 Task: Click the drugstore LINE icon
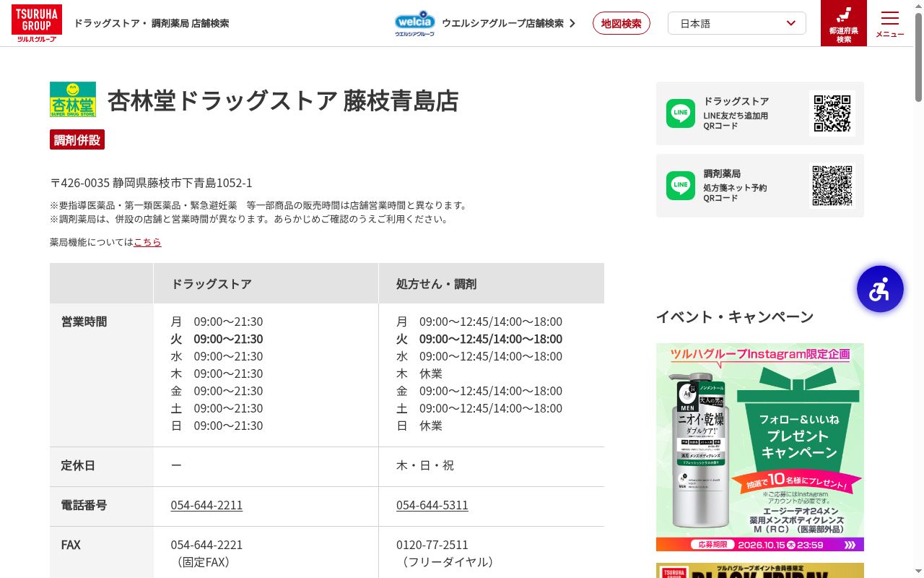(681, 113)
